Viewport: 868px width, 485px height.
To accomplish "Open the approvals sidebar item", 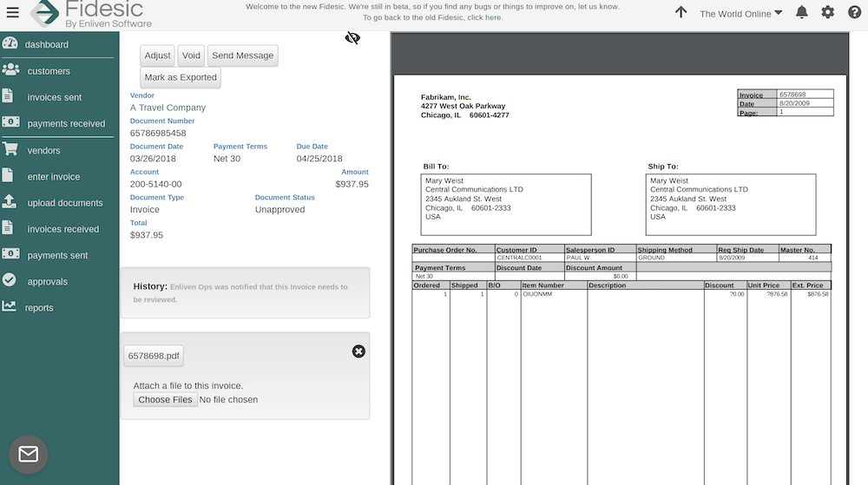I will (47, 282).
